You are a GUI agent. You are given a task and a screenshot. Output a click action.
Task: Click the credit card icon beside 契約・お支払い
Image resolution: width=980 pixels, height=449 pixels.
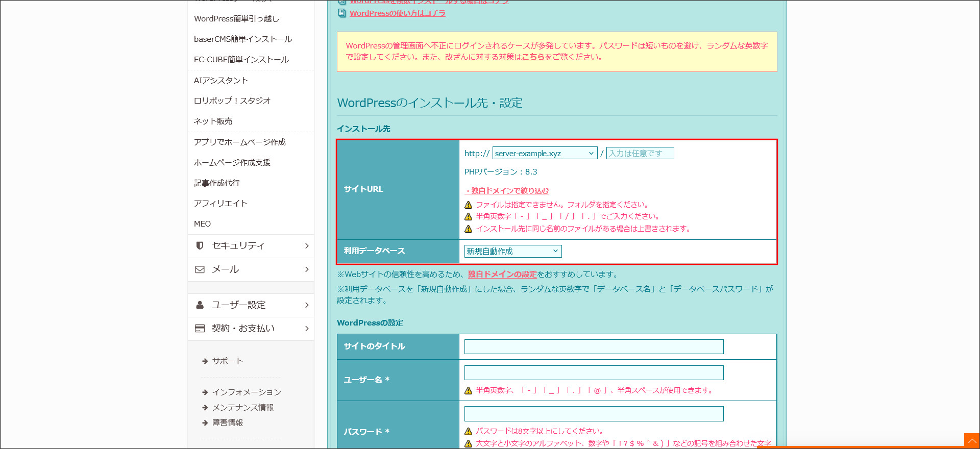(200, 329)
